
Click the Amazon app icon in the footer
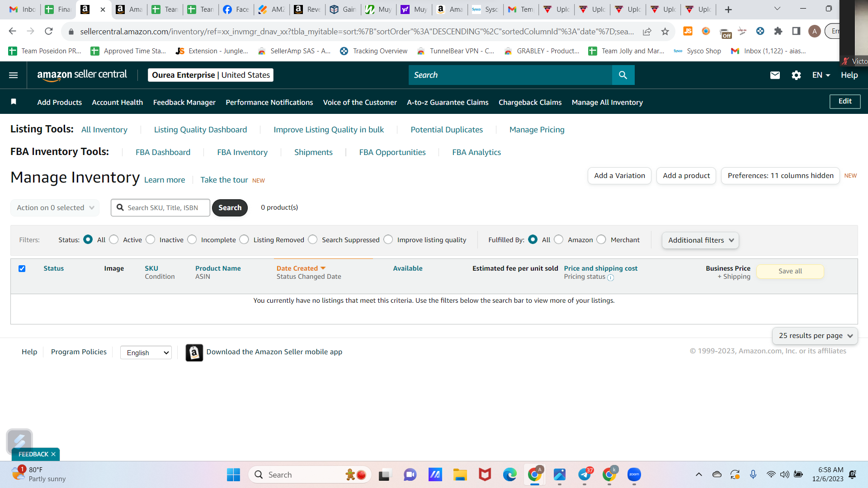coord(194,352)
